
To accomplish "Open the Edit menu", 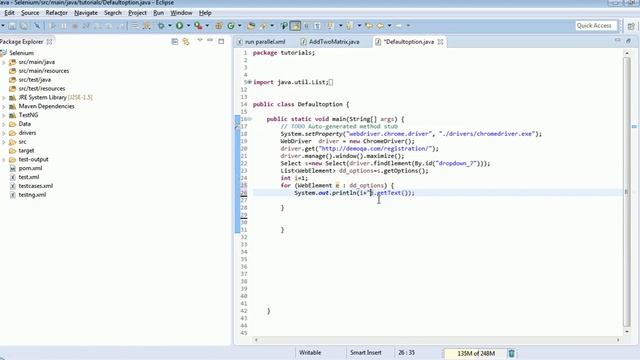I will (9, 13).
